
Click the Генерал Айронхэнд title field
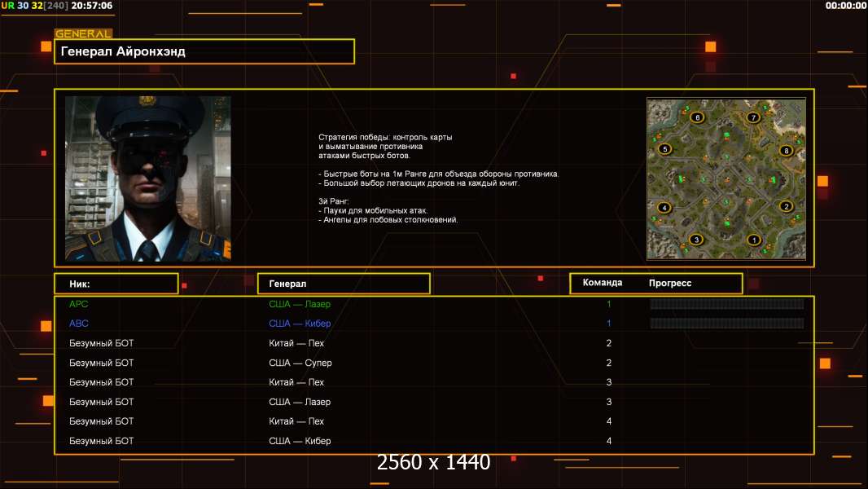204,51
